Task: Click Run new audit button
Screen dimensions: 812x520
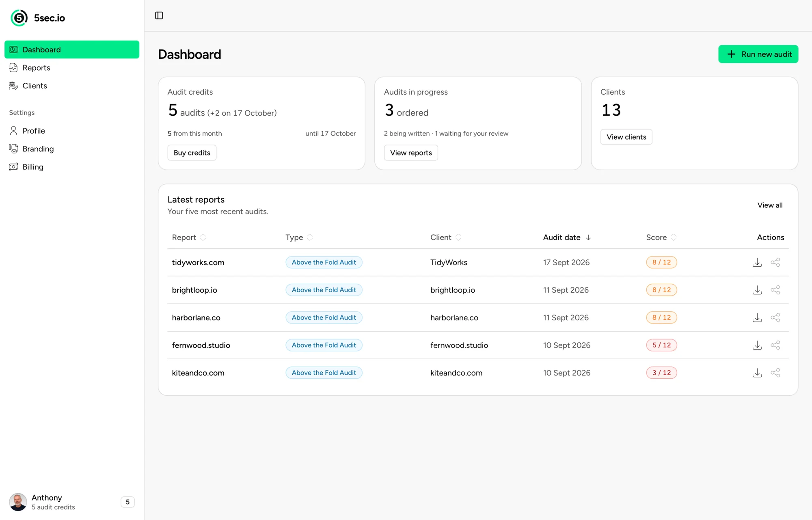Action: point(758,54)
